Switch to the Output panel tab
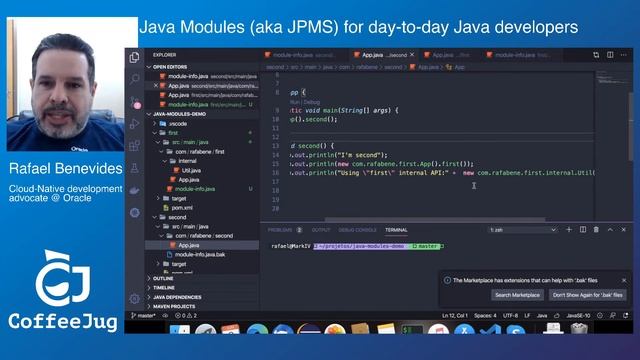This screenshot has width=640, height=360. pos(321,230)
